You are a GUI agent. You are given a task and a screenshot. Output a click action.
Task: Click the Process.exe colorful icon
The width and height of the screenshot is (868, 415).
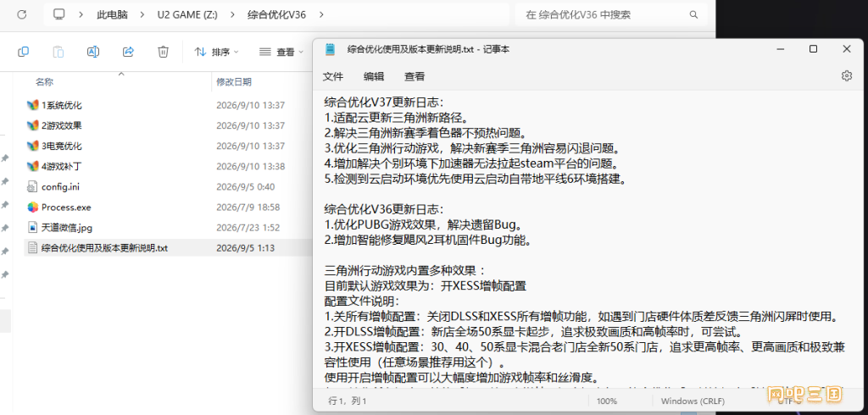tap(33, 207)
